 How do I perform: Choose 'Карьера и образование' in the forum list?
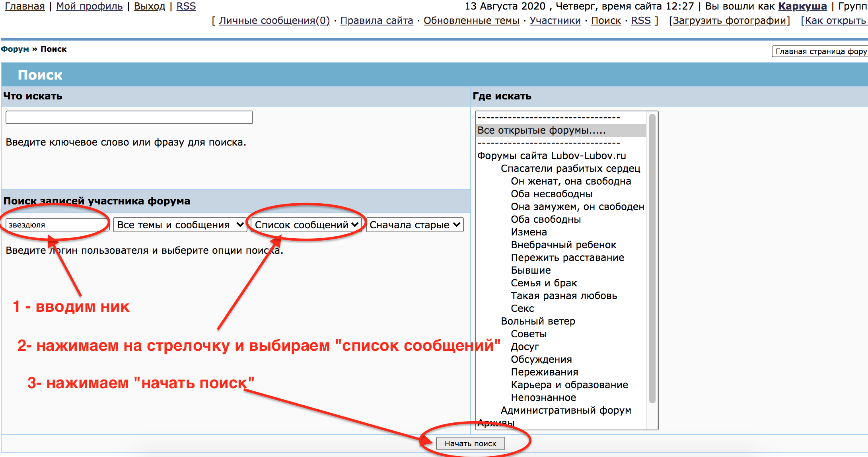click(x=569, y=385)
